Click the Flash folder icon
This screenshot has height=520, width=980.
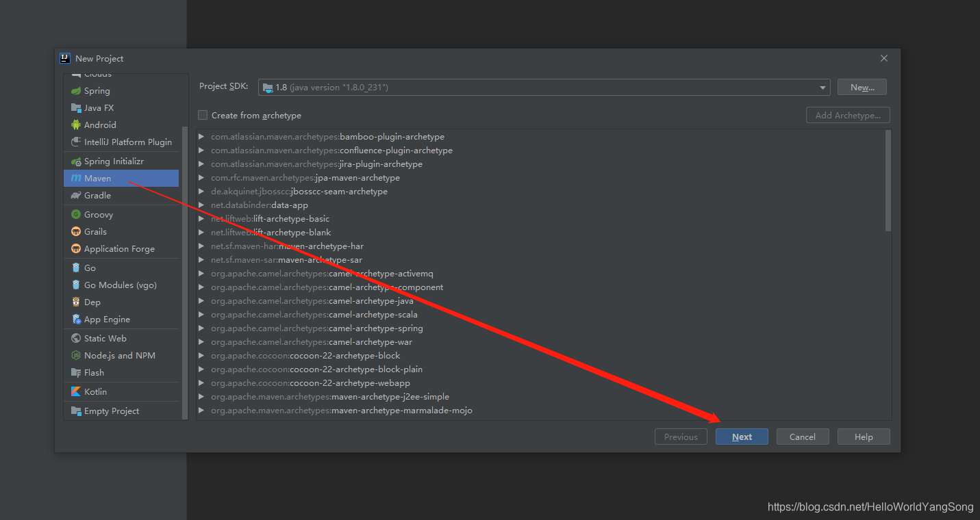(x=76, y=373)
